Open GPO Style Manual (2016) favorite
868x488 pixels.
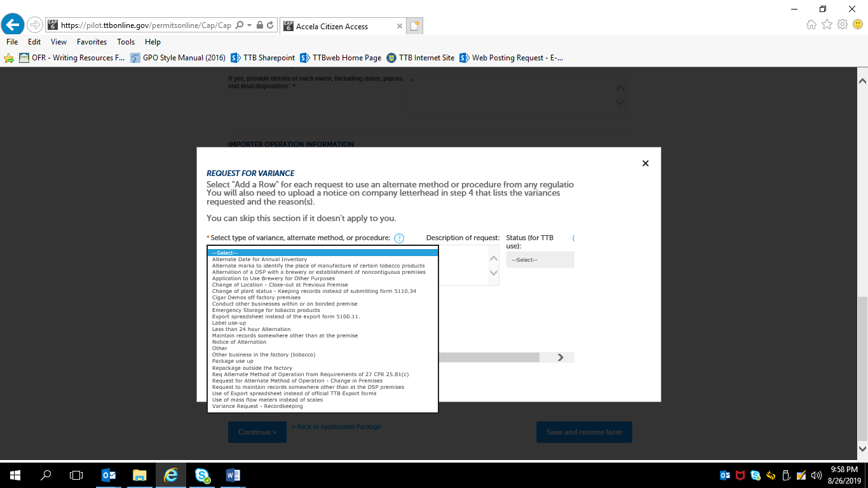pyautogui.click(x=178, y=58)
